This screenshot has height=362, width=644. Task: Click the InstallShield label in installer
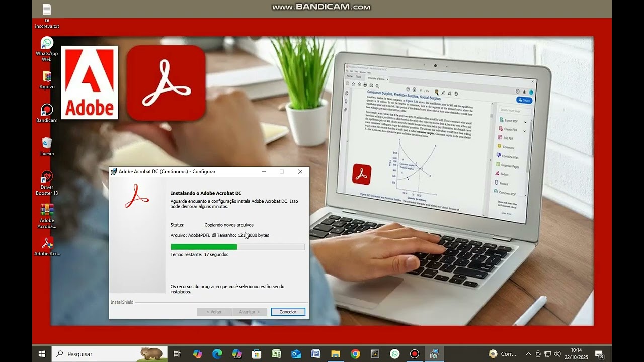pos(122,302)
